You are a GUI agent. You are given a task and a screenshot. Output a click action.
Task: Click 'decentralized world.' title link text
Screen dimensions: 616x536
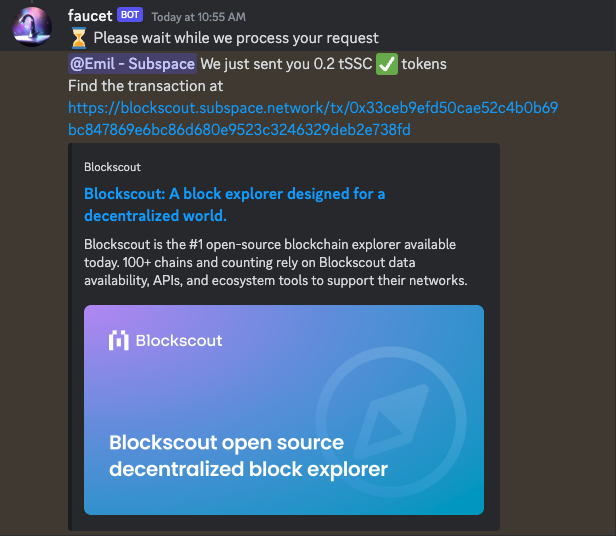[x=155, y=215]
